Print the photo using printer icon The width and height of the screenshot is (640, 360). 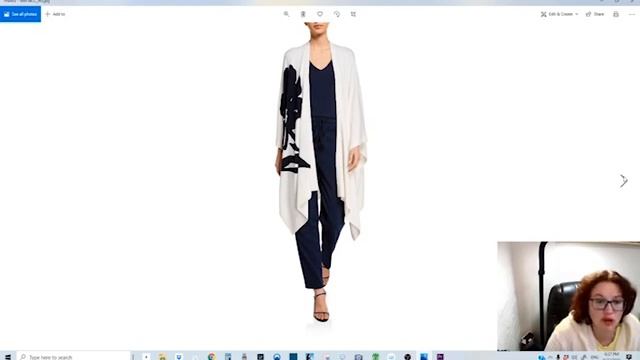(616, 14)
